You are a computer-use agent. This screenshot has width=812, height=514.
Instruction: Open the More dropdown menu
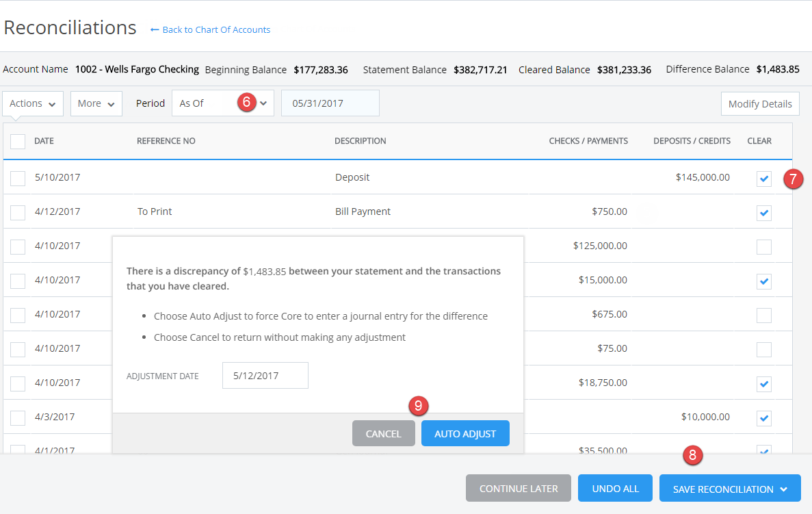tap(96, 103)
